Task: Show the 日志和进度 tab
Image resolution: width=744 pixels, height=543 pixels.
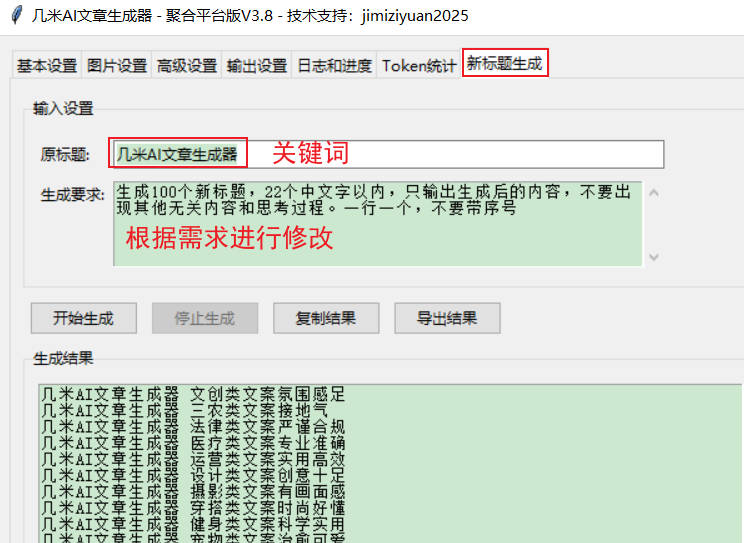Action: pyautogui.click(x=334, y=66)
